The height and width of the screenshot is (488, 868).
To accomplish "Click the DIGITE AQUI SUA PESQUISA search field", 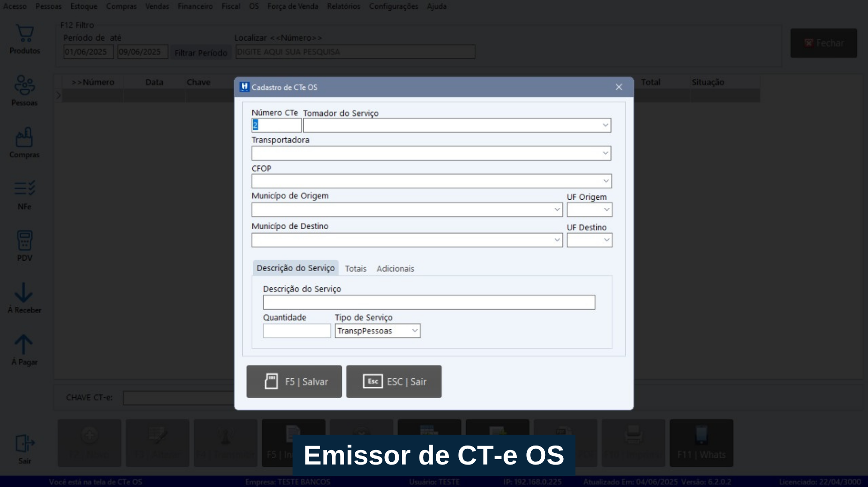I will (355, 52).
